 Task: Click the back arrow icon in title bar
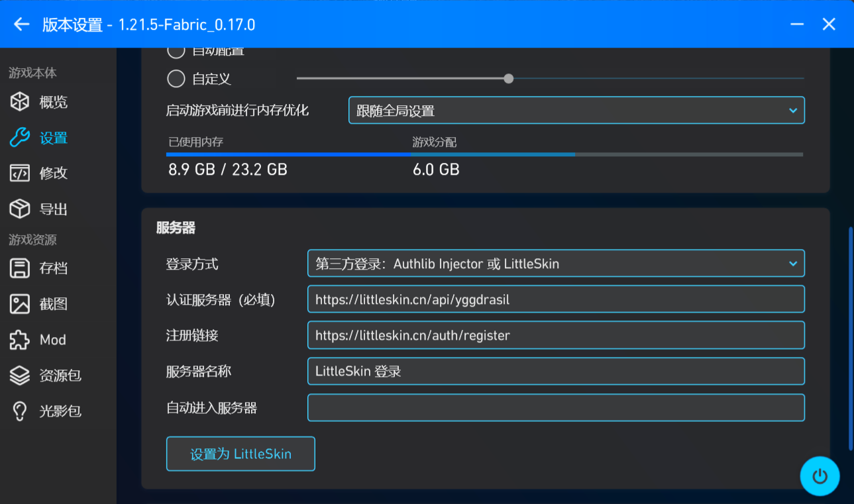click(x=22, y=25)
